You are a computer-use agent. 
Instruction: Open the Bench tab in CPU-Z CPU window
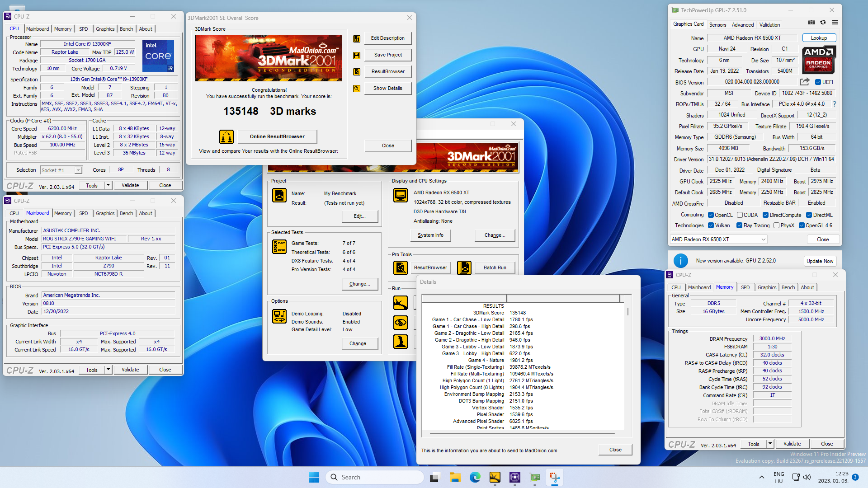127,29
